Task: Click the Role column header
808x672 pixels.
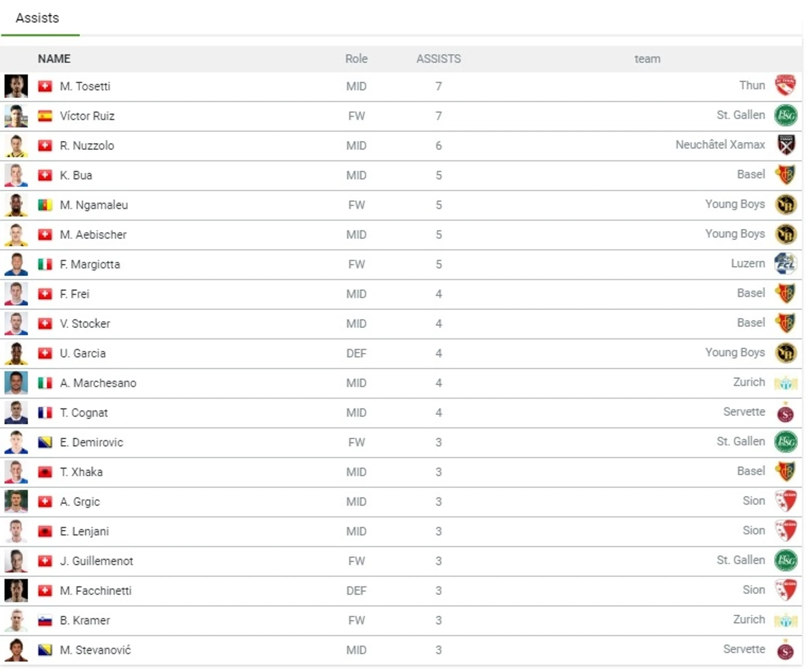Action: [x=356, y=59]
